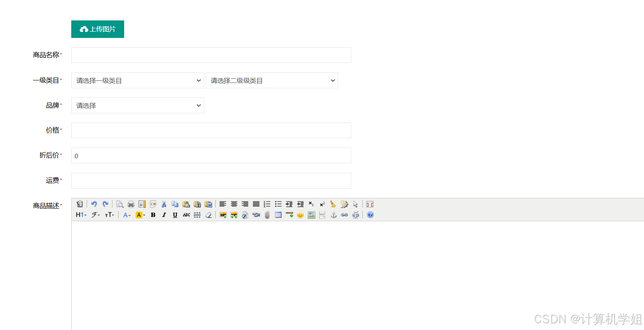This screenshot has height=330, width=644.
Task: Insert map picture icon
Action: click(x=311, y=215)
